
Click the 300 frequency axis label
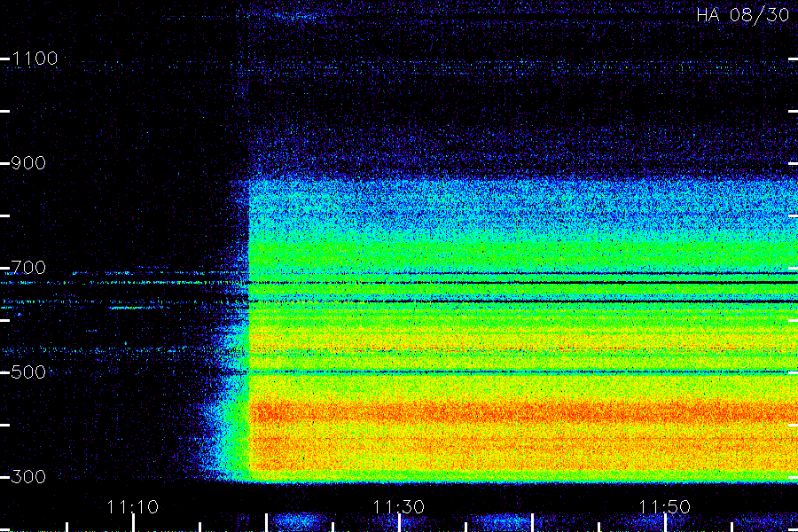click(x=28, y=476)
